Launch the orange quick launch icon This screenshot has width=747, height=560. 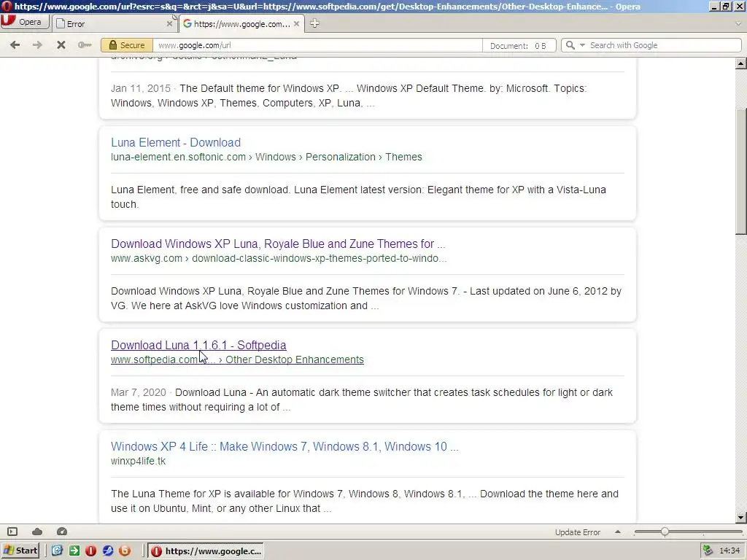point(125,551)
